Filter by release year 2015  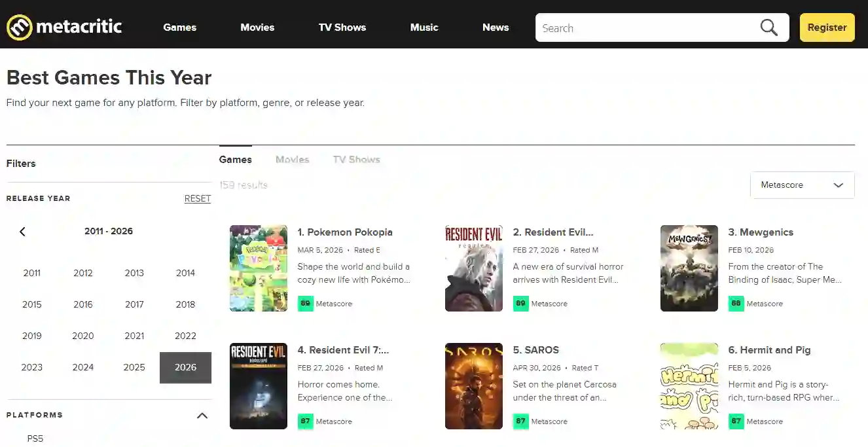(32, 304)
